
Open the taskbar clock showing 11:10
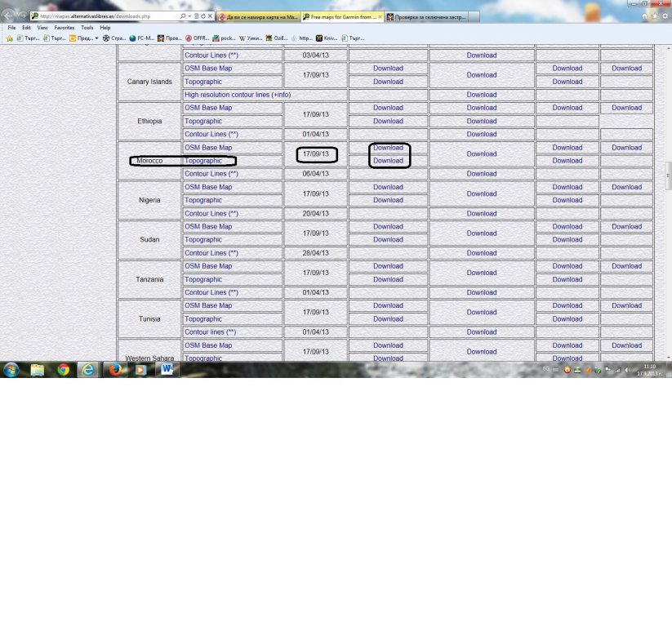pos(649,370)
